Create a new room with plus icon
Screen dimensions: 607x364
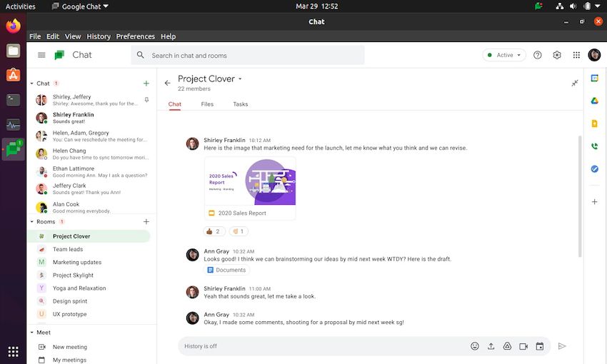coord(146,222)
